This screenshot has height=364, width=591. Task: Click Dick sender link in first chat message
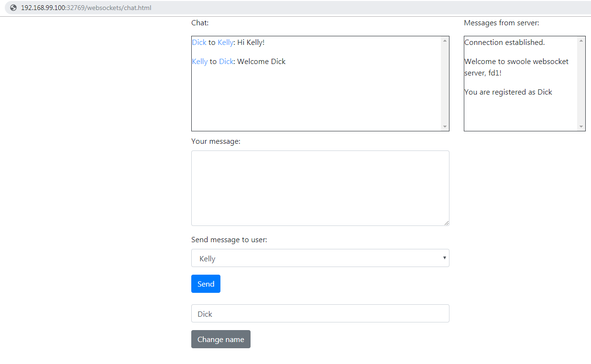[199, 42]
